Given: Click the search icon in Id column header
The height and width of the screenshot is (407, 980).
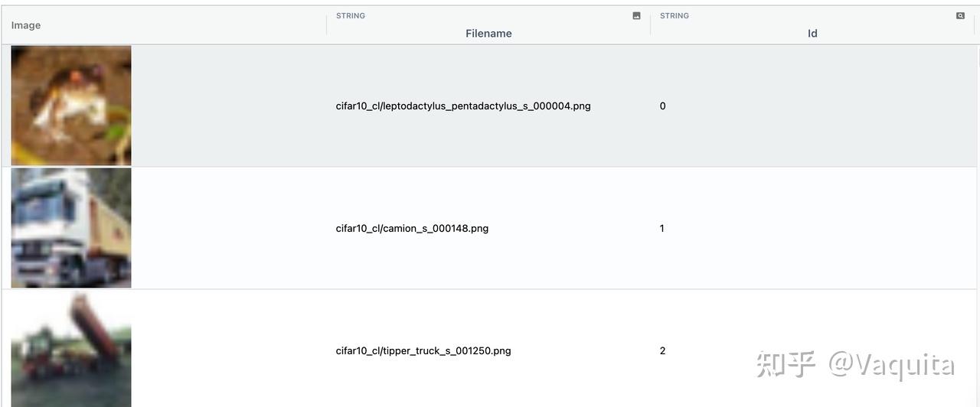Looking at the screenshot, I should [x=960, y=16].
